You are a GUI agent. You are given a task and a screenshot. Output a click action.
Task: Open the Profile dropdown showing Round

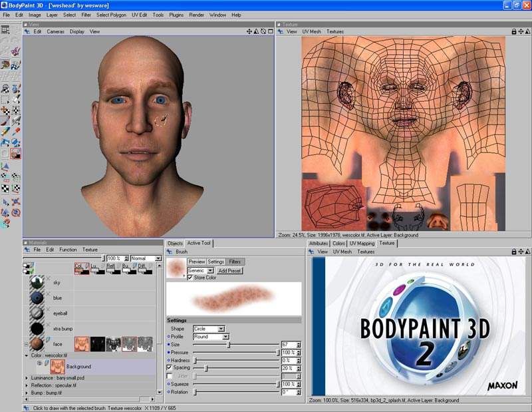(211, 337)
